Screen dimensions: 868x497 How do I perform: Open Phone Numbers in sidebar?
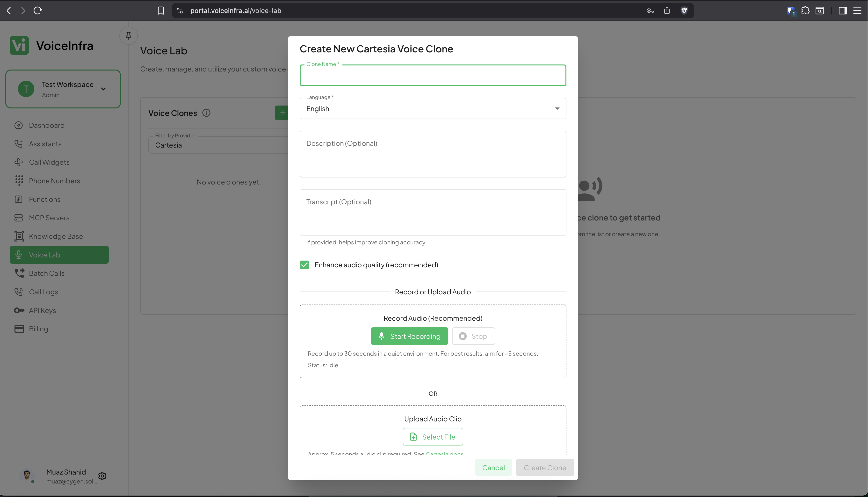coord(59,181)
